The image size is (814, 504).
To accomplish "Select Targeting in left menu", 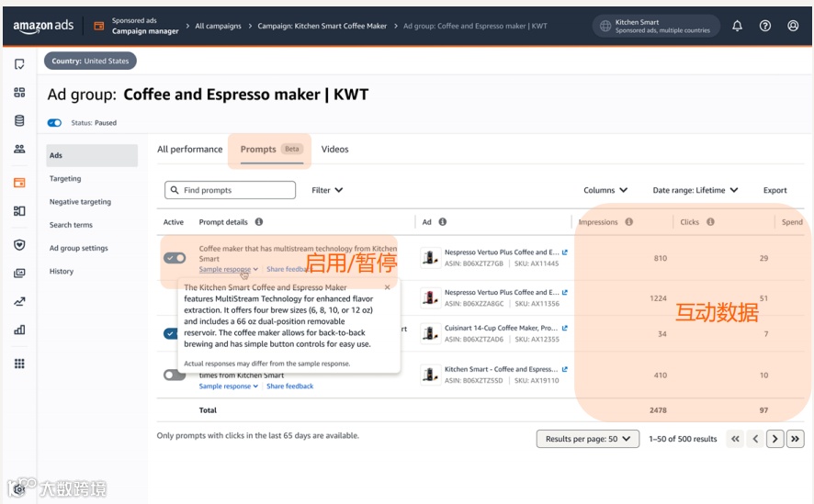I will [65, 178].
